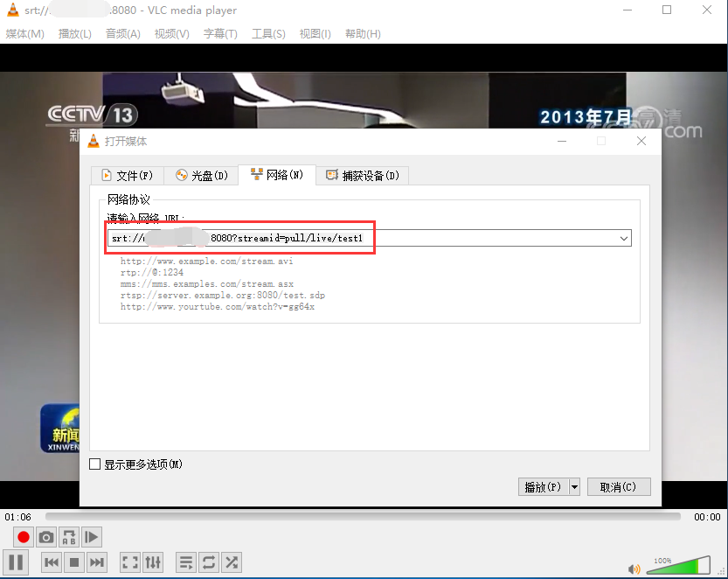The image size is (728, 579).
Task: Check 显示更多选项 to show more options
Action: (x=95, y=464)
